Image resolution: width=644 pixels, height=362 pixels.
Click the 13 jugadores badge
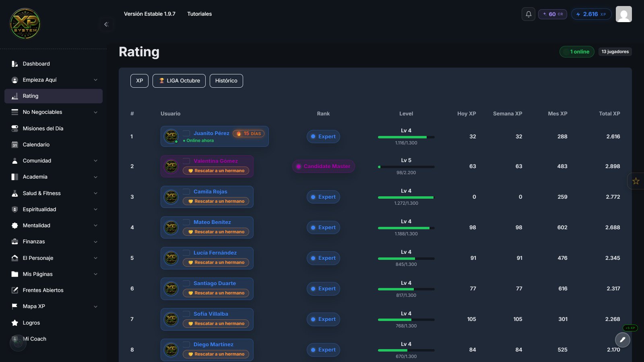[615, 51]
